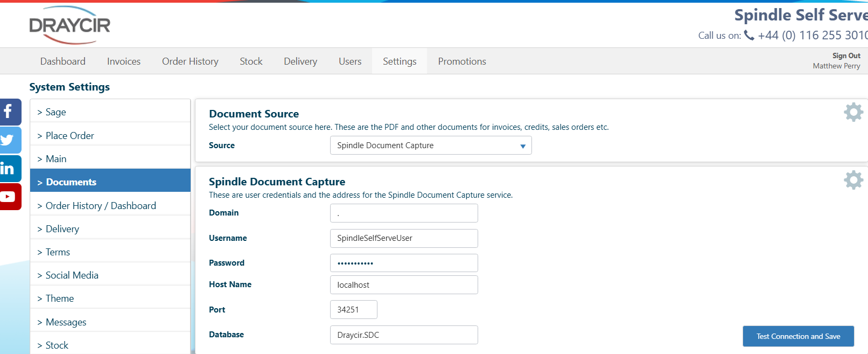This screenshot has width=868, height=354.
Task: Click the Sign Out link
Action: pyautogui.click(x=846, y=55)
